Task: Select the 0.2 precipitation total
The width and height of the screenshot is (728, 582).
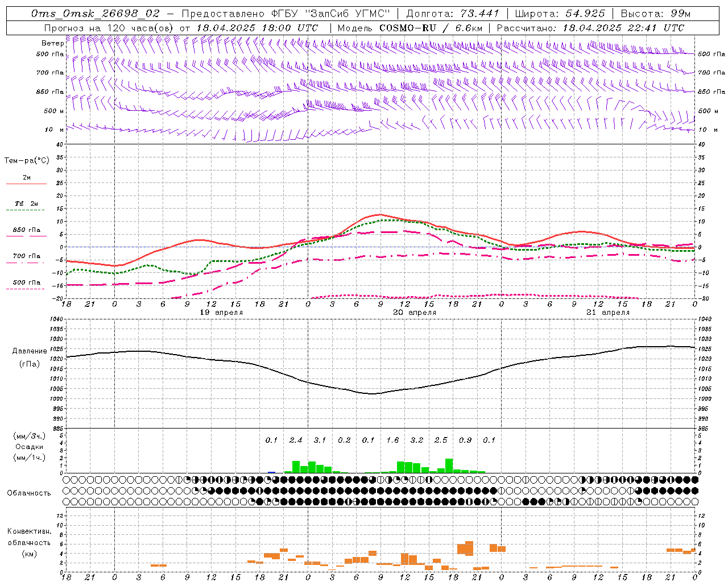Action: point(344,440)
